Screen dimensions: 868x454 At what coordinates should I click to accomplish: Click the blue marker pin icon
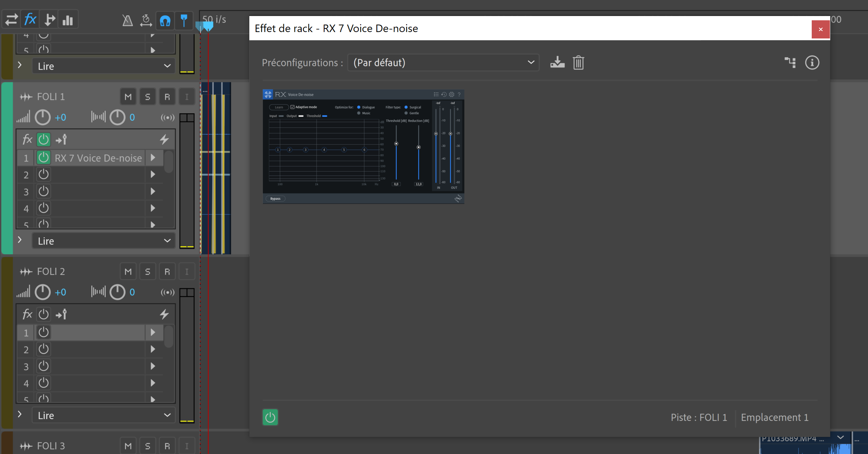(184, 20)
